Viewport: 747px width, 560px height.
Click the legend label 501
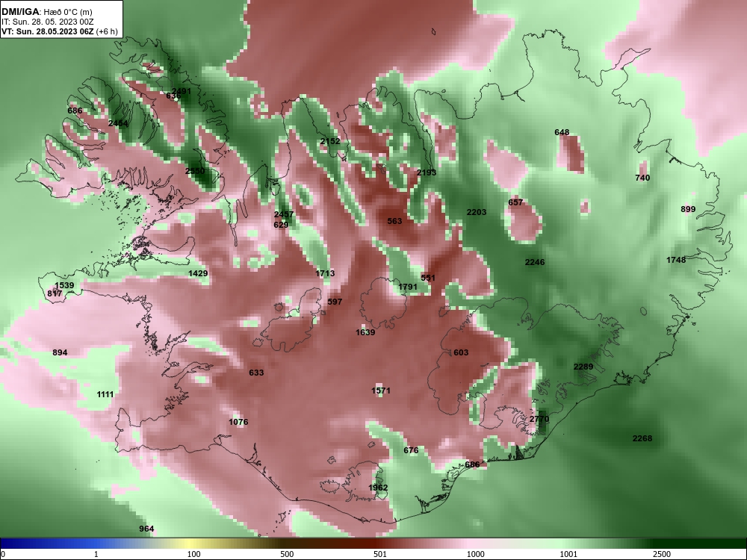point(381,554)
